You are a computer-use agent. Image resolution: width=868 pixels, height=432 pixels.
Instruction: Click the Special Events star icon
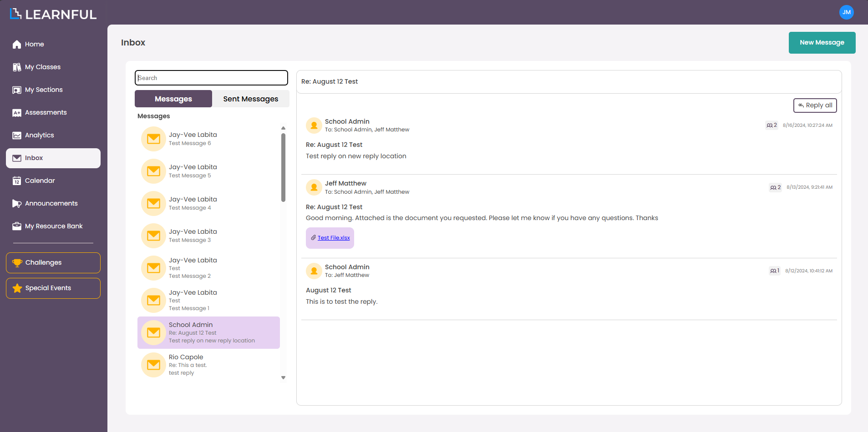[x=17, y=288]
